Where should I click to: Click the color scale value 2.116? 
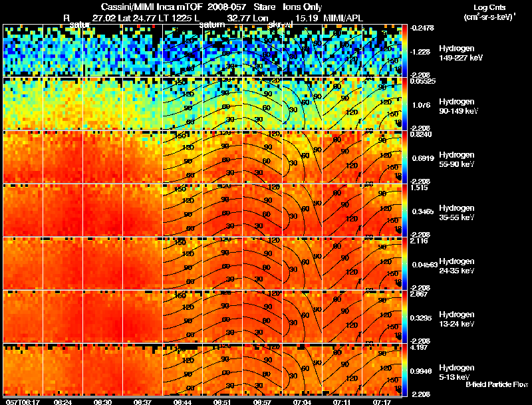[419, 241]
